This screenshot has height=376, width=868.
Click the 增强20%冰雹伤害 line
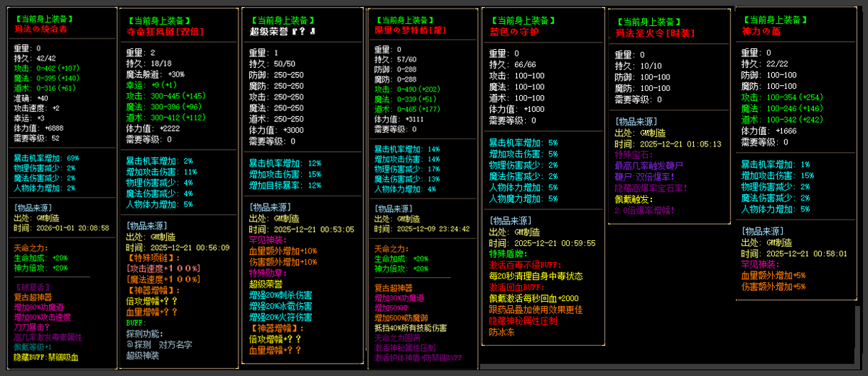pos(280,306)
